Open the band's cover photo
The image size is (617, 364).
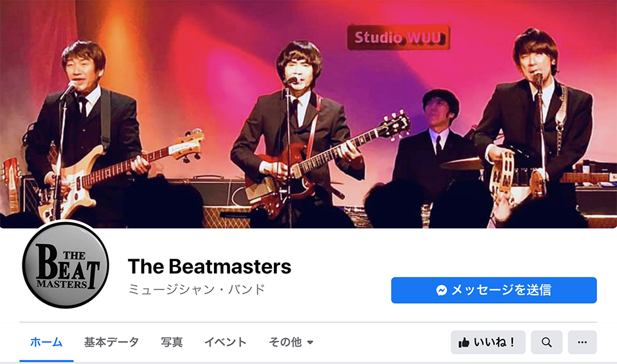[308, 114]
